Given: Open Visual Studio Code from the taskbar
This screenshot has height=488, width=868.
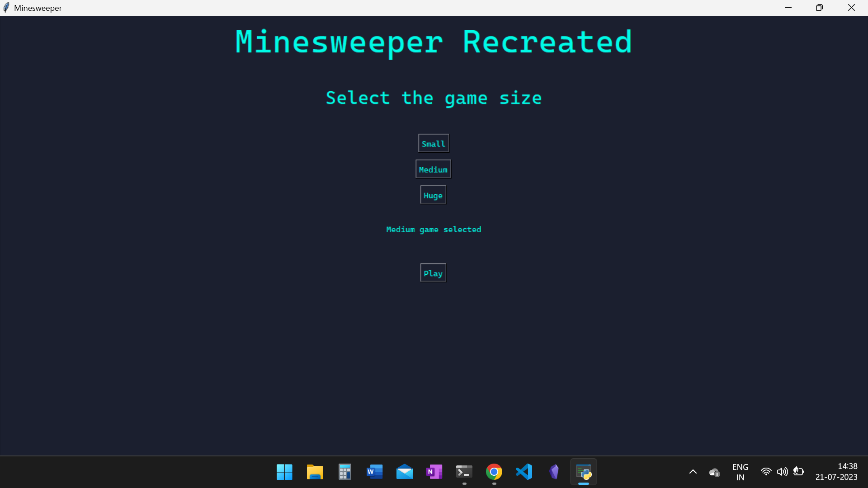Looking at the screenshot, I should [x=524, y=471].
